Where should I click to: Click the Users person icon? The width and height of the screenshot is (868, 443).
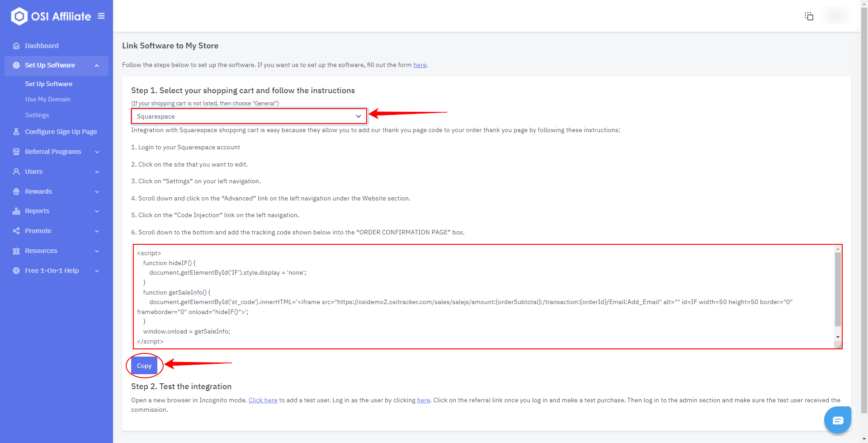tap(16, 171)
